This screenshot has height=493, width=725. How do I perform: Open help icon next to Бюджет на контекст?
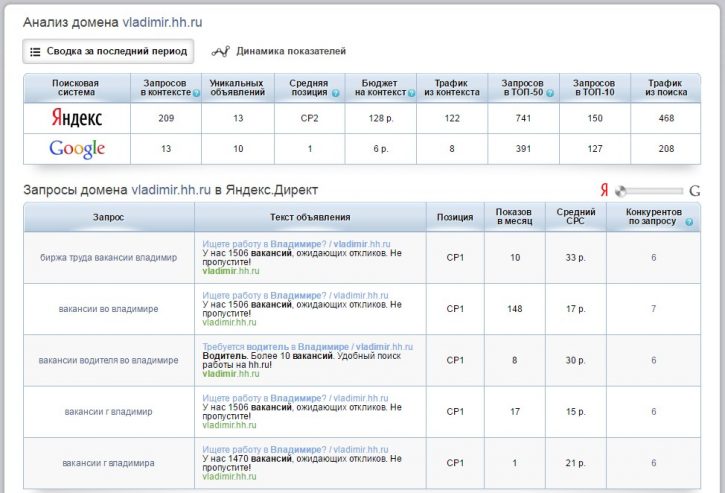pyautogui.click(x=411, y=93)
